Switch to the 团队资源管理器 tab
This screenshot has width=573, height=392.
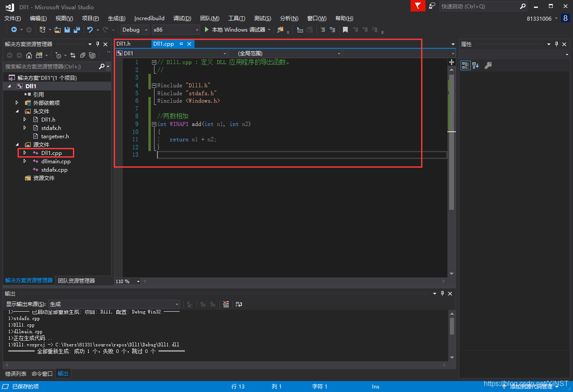click(x=76, y=281)
